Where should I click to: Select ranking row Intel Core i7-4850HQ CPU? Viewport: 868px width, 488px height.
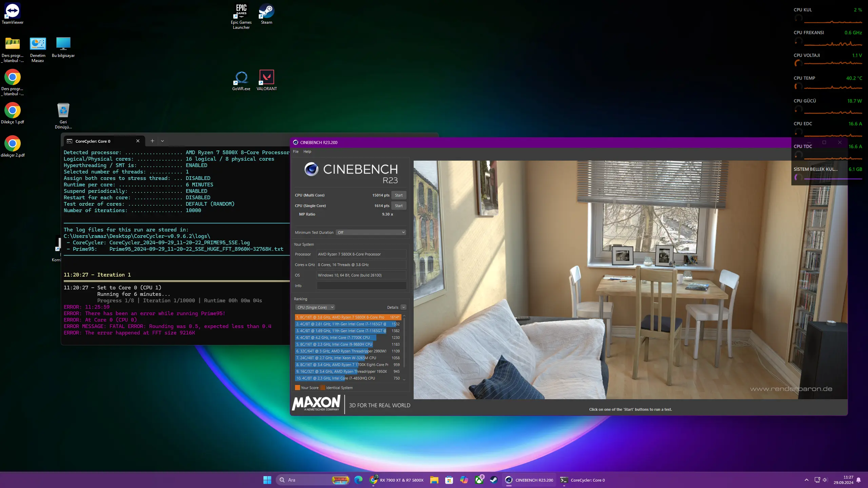coord(348,378)
